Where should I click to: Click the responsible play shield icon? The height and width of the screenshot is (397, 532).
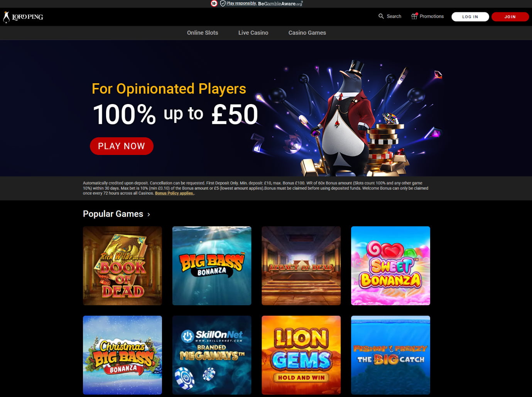(223, 3)
